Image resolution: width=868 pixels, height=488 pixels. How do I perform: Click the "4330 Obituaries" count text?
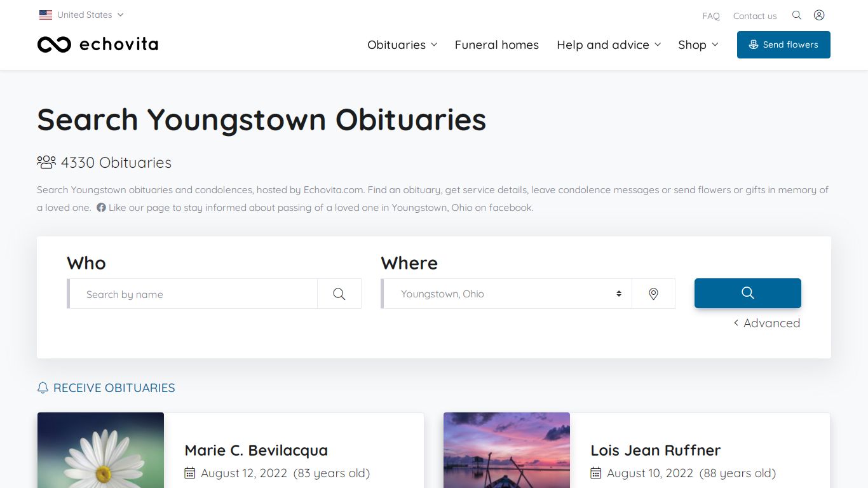coord(116,162)
